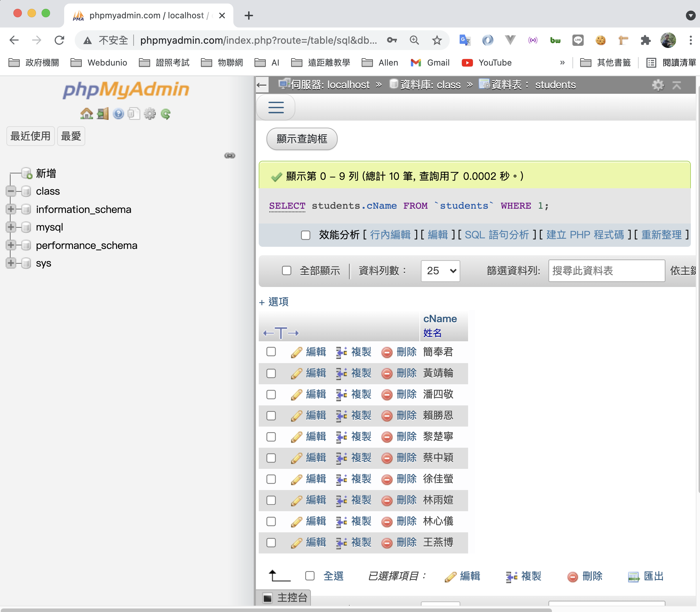Viewport: 700px width, 612px height.
Task: Click the copy icon for 黎楚寧
Action: pyautogui.click(x=342, y=437)
